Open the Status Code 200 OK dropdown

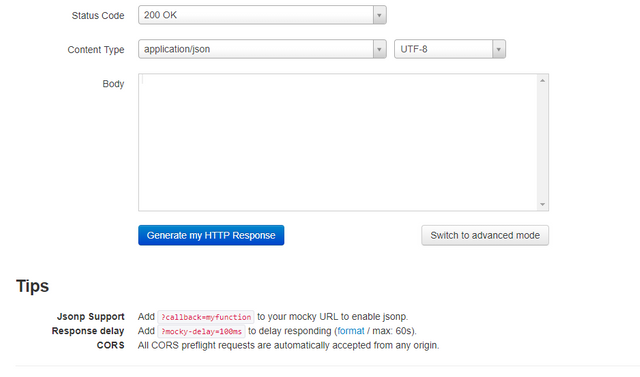coord(262,15)
